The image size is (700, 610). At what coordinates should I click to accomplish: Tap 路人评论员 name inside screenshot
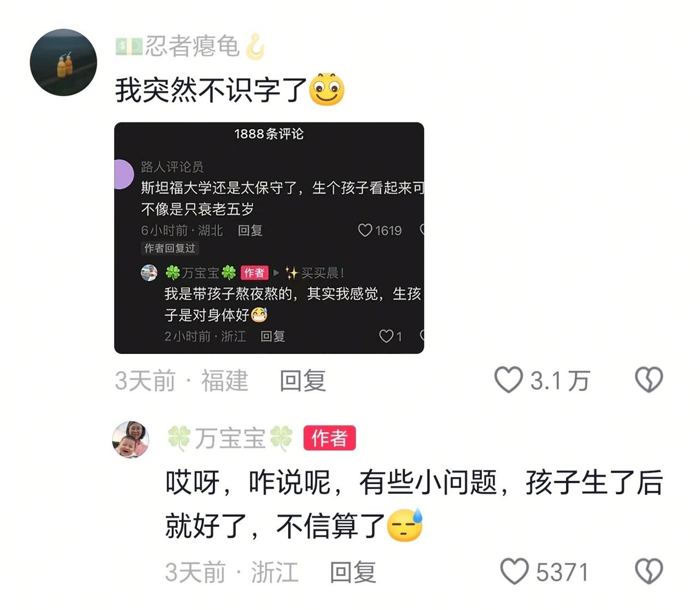click(x=172, y=166)
